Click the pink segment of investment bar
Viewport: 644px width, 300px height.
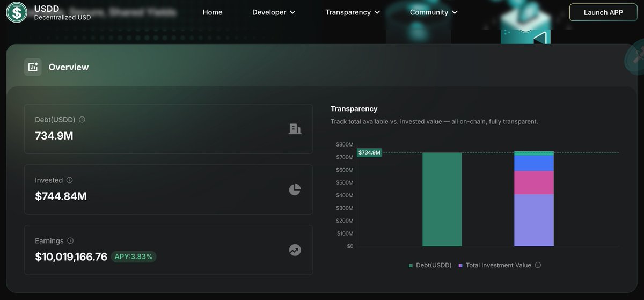coord(534,183)
